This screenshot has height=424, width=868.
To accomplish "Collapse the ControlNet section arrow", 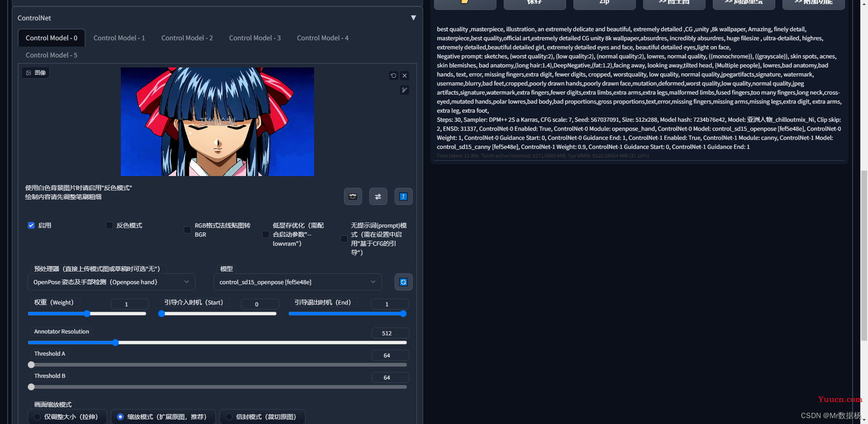I will tap(413, 18).
